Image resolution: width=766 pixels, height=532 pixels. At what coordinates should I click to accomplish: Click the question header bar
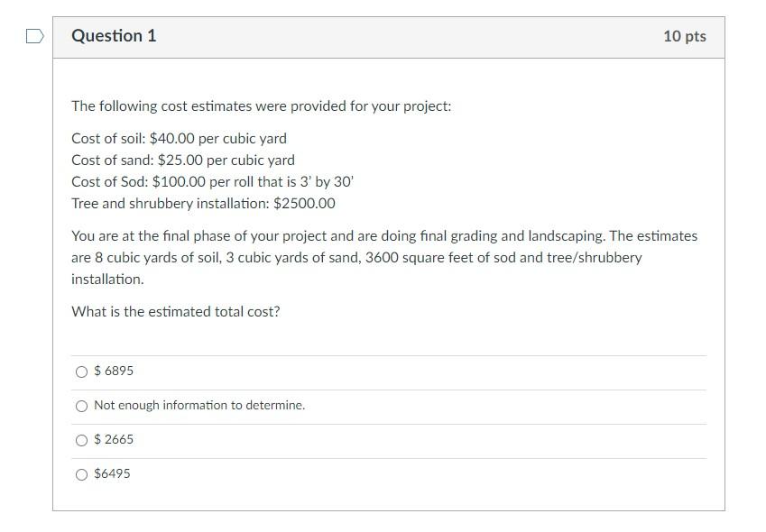(388, 36)
